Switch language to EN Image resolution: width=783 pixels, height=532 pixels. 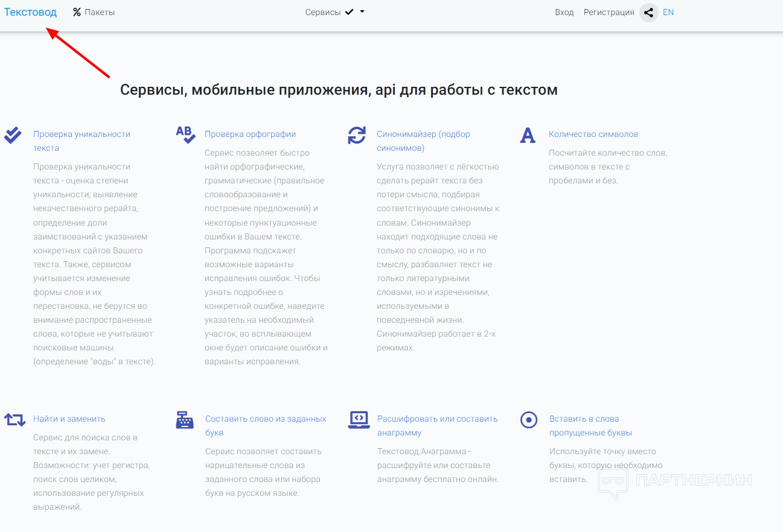(668, 12)
